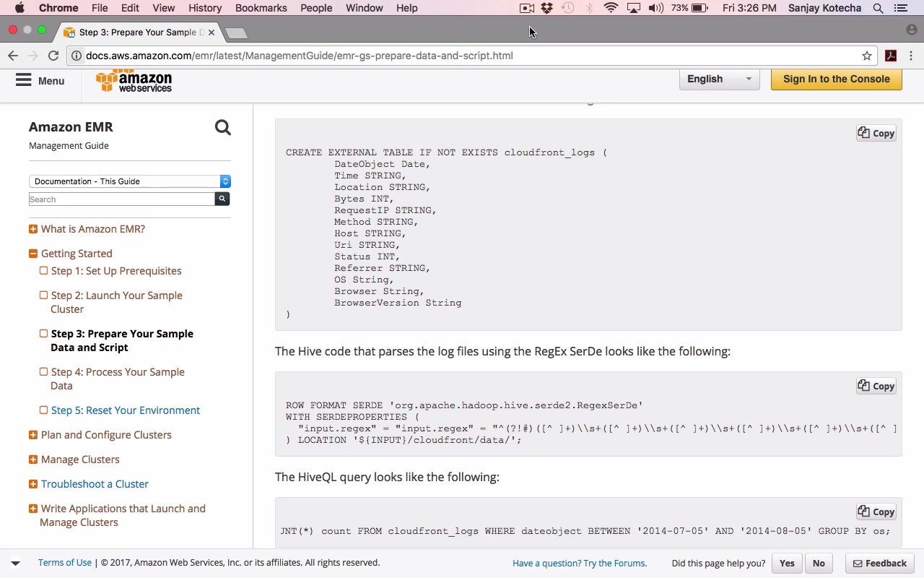The image size is (924, 578).
Task: Open Spotlight search in menu bar
Action: pyautogui.click(x=879, y=8)
